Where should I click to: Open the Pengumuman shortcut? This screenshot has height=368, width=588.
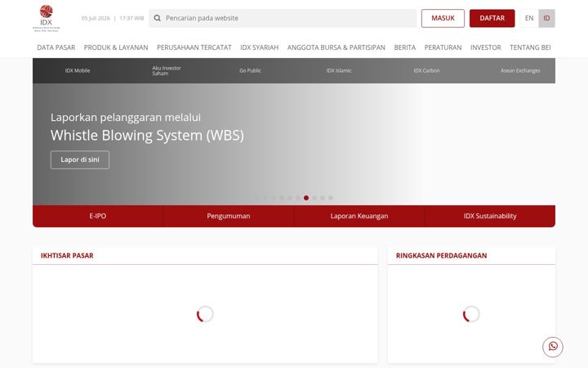[x=229, y=216]
